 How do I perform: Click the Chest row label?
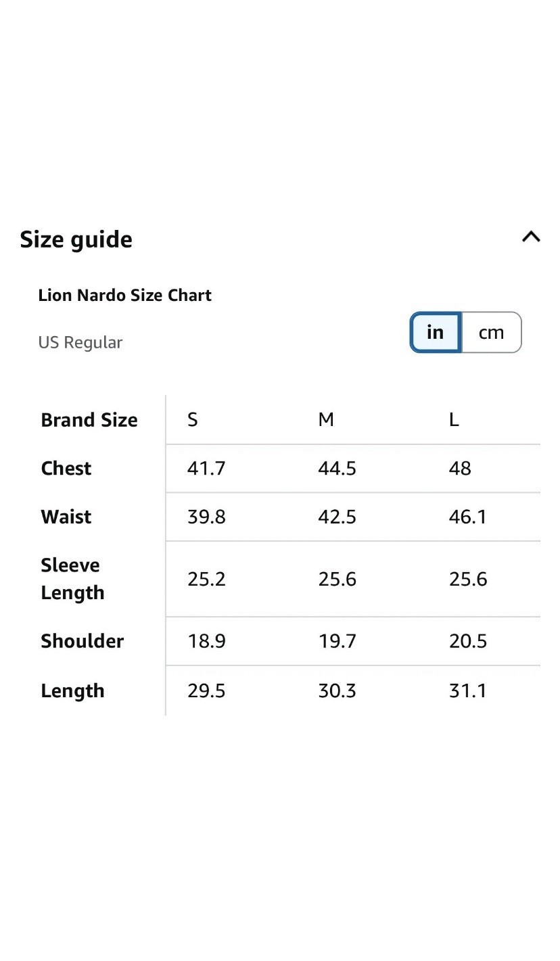point(66,469)
